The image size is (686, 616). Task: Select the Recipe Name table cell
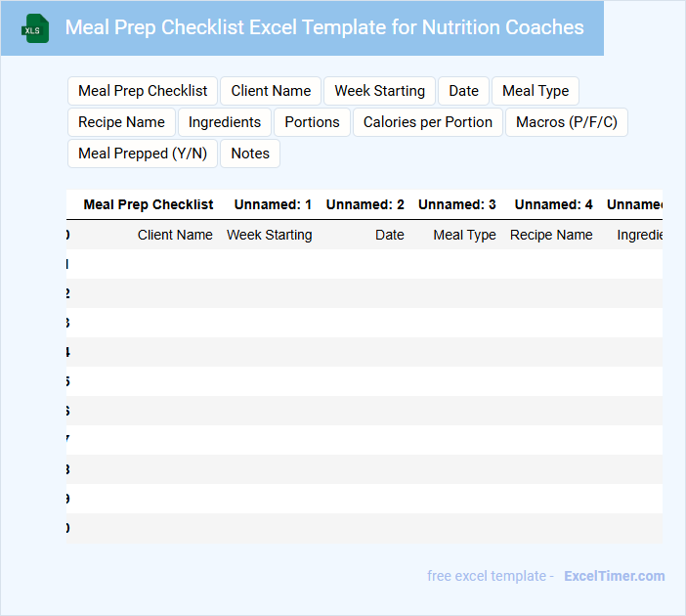(x=551, y=235)
